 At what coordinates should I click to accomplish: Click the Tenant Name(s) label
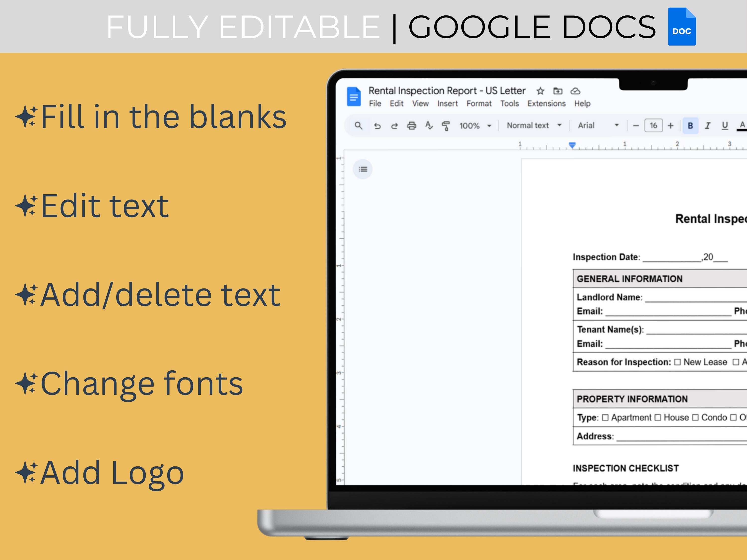(610, 330)
